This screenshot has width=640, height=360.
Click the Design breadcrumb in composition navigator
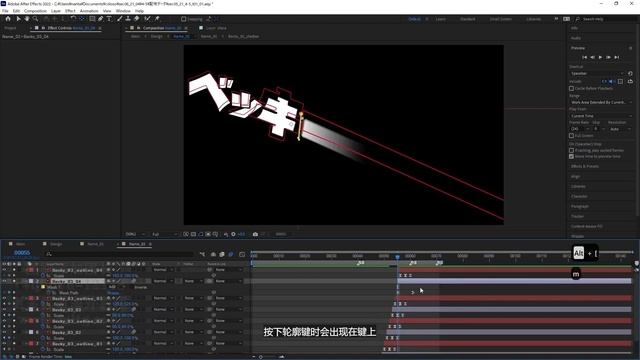click(157, 36)
